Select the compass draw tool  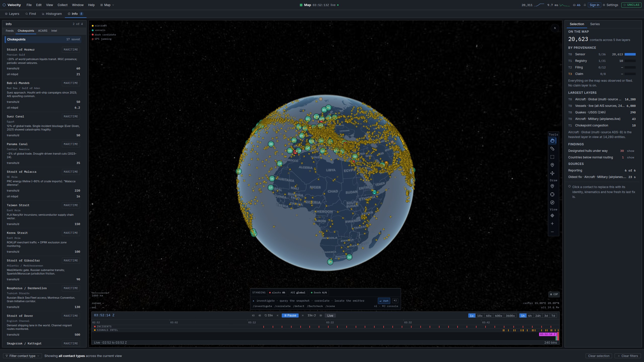tap(552, 202)
